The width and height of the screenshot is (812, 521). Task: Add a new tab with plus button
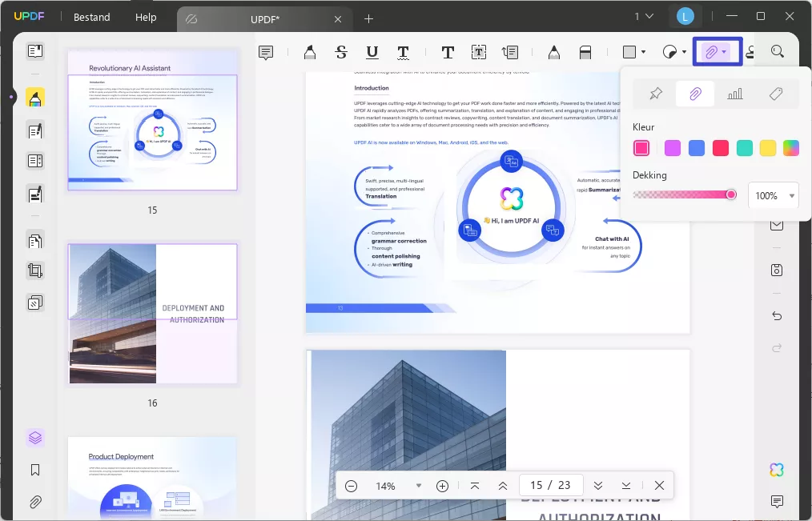point(368,19)
